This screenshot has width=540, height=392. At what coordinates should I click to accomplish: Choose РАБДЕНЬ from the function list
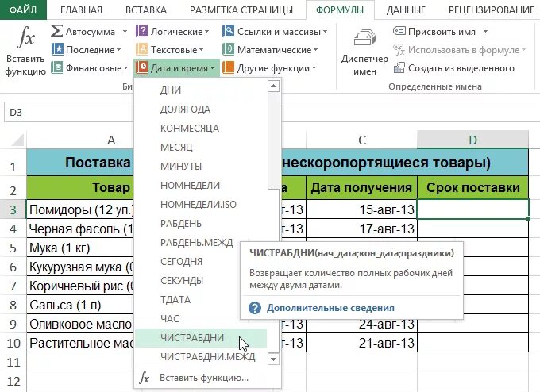201,223
